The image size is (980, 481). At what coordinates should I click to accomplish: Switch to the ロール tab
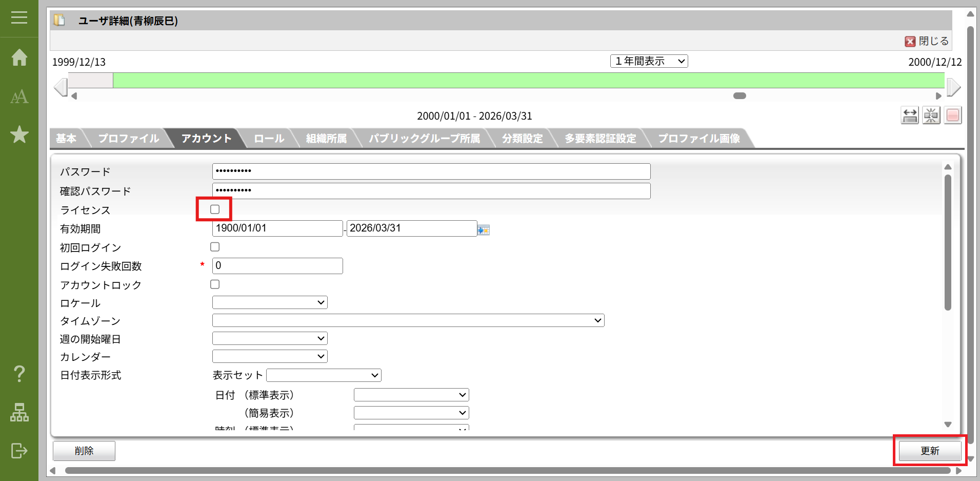point(269,139)
